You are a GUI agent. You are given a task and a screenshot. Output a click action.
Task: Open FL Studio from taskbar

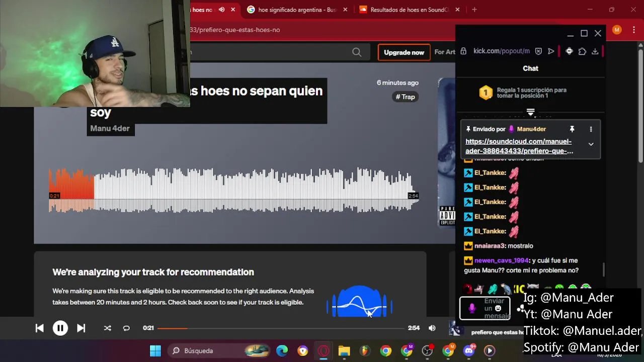tap(365, 350)
